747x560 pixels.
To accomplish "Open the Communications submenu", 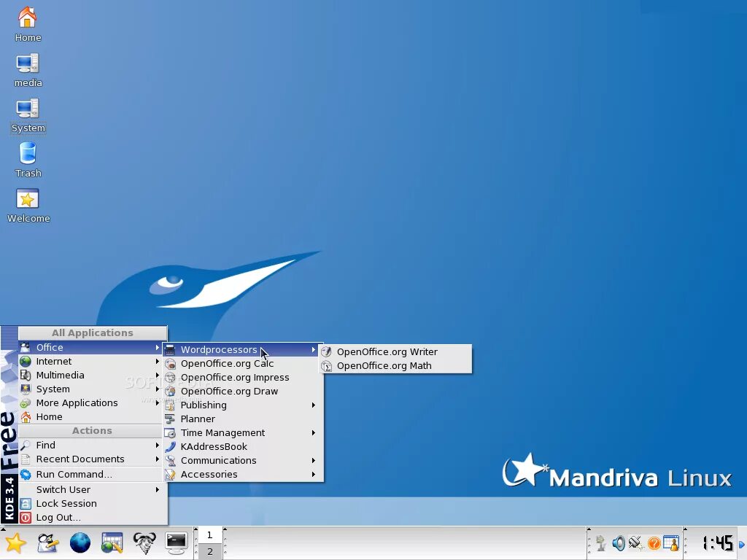I will (243, 460).
